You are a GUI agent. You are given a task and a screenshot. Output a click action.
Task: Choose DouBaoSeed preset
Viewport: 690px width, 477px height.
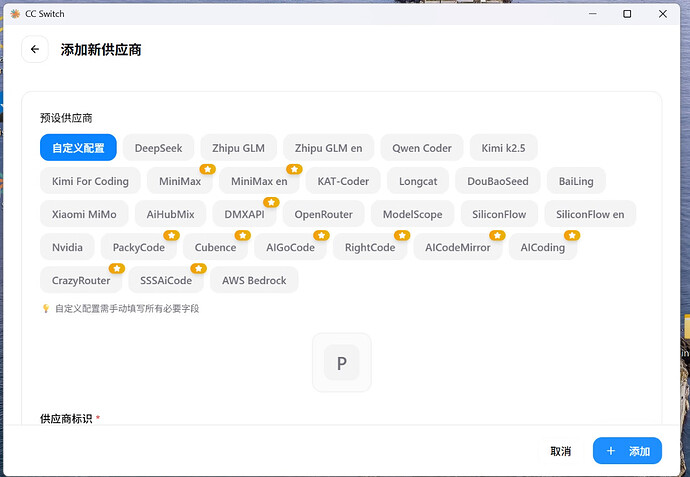coord(498,181)
